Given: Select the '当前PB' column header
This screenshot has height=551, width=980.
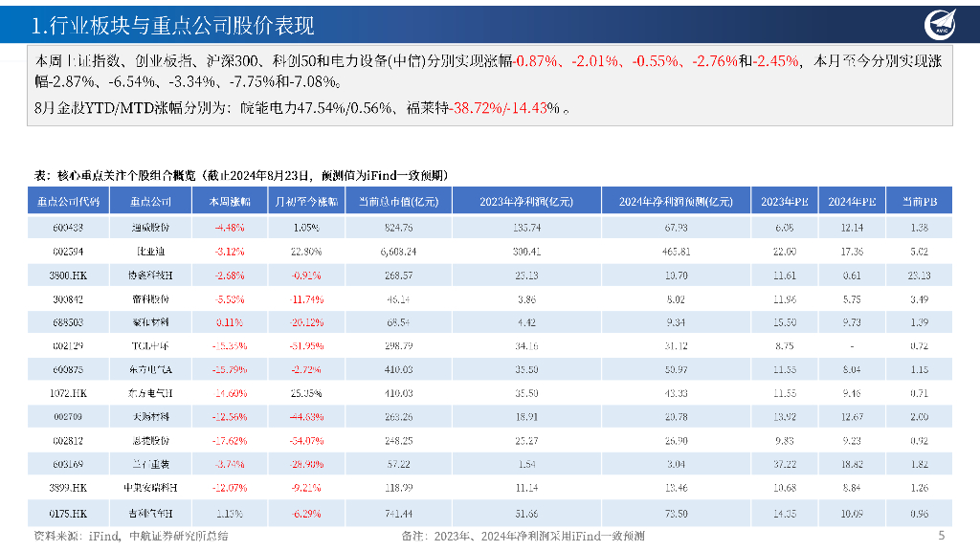Looking at the screenshot, I should [x=920, y=201].
